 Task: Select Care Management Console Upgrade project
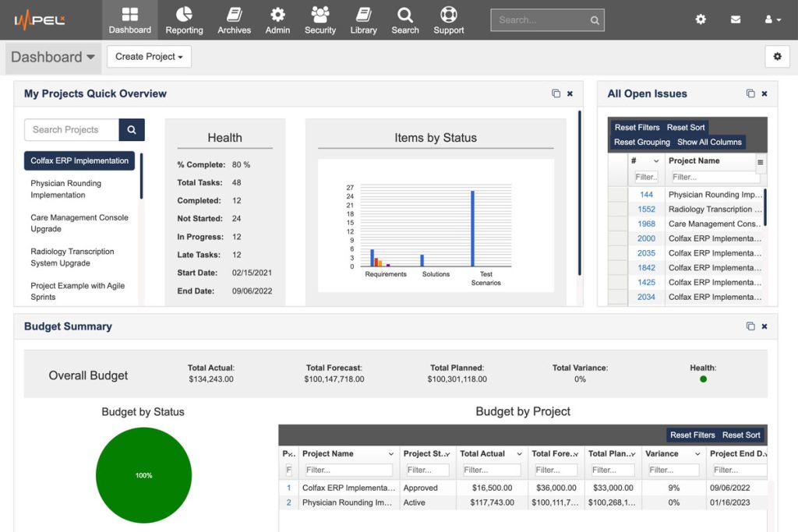pos(79,224)
